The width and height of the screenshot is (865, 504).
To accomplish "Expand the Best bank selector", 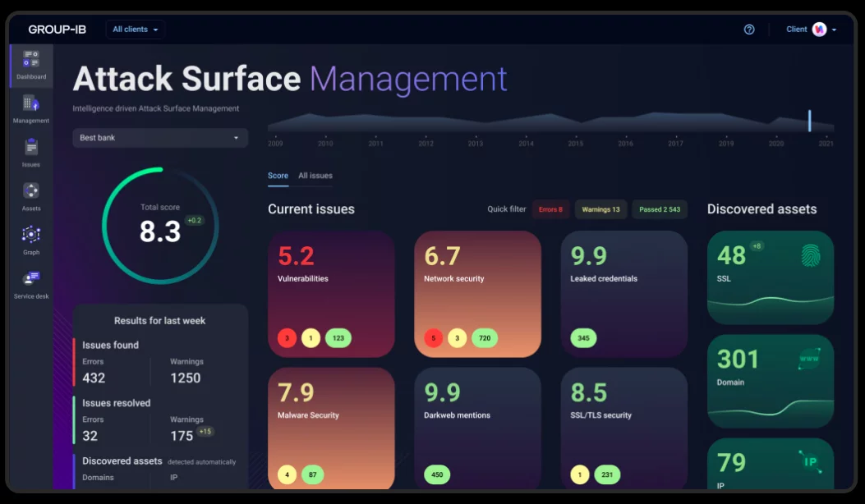I will 160,138.
